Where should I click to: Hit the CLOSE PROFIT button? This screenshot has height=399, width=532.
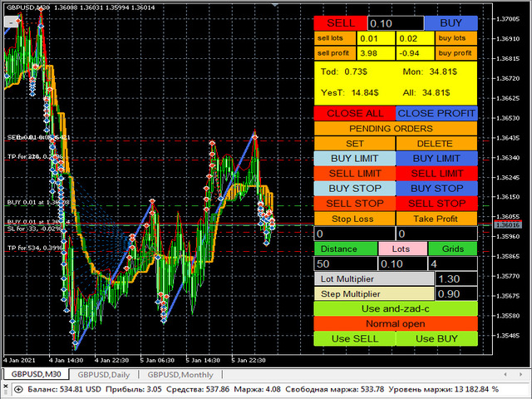pyautogui.click(x=436, y=113)
